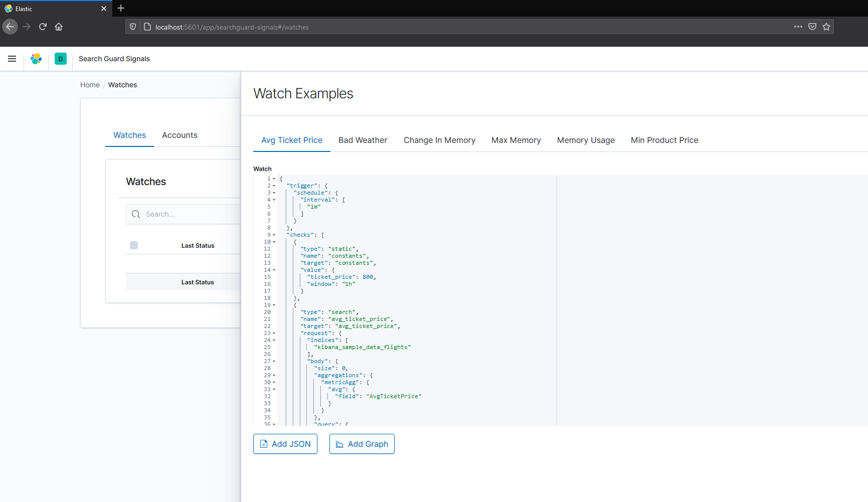Open the green D space avatar
This screenshot has height=502, width=868.
61,59
